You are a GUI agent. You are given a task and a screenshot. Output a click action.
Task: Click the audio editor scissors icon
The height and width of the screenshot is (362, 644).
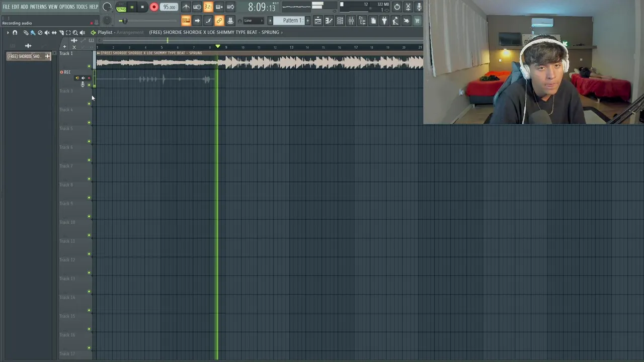[408, 7]
